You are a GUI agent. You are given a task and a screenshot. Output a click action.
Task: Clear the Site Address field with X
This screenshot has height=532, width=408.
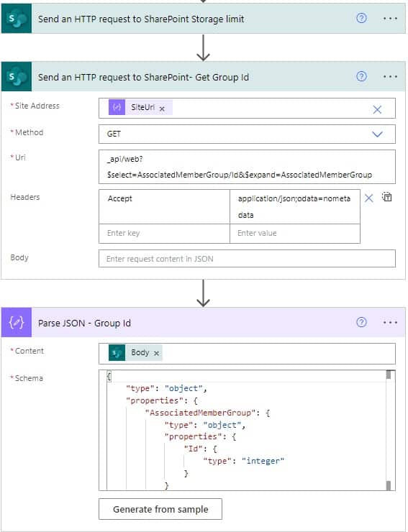click(377, 109)
